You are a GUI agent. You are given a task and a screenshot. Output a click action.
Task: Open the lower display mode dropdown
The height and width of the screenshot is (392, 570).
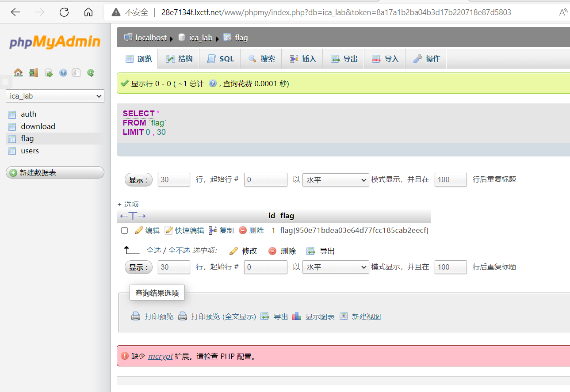pyautogui.click(x=336, y=267)
